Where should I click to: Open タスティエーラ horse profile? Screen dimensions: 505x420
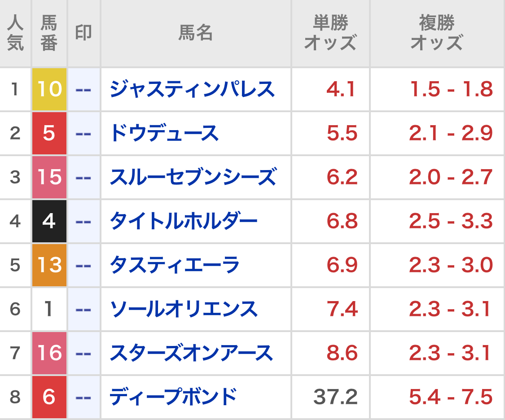point(175,265)
